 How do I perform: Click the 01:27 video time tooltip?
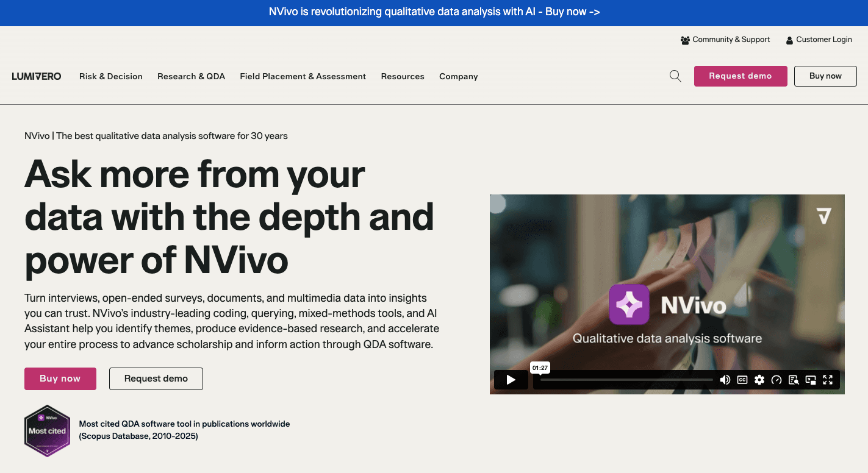coord(540,368)
